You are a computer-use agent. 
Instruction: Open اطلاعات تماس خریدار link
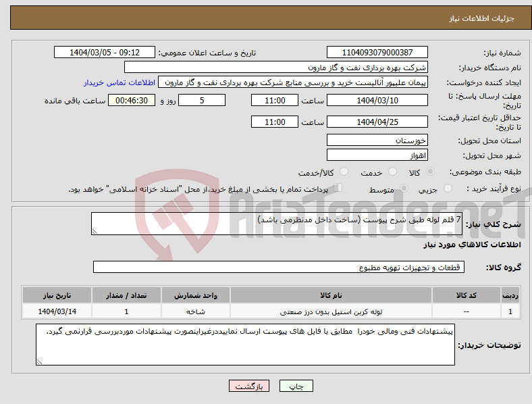(x=119, y=82)
